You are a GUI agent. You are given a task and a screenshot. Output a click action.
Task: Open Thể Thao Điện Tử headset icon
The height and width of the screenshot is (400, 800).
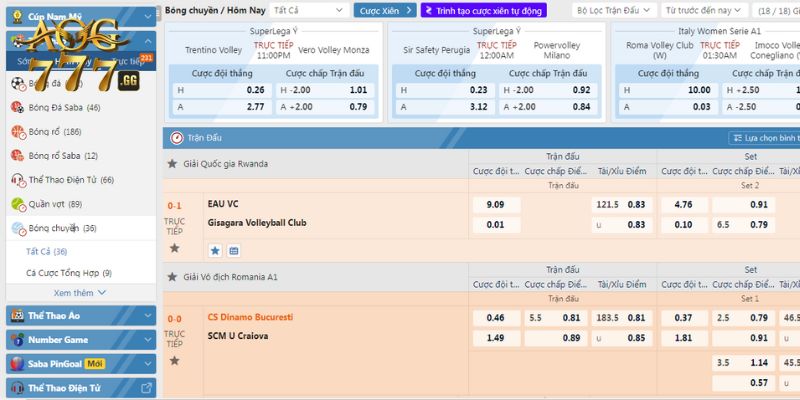click(17, 180)
